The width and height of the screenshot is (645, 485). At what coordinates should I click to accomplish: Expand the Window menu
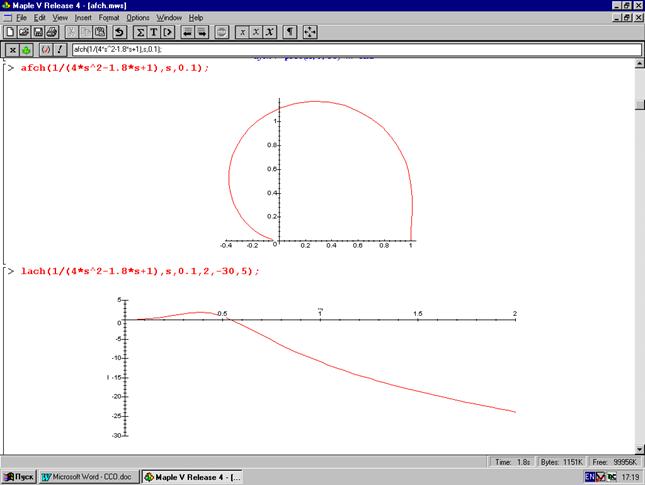click(x=170, y=18)
